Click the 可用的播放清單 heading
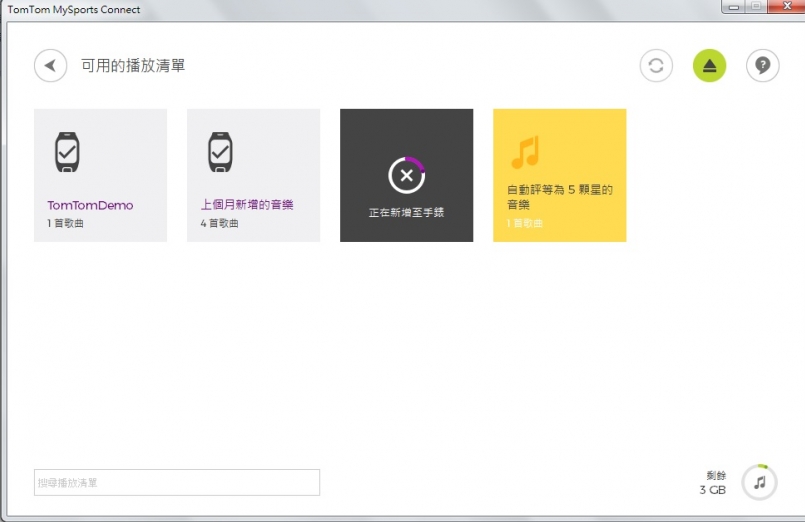Image resolution: width=805 pixels, height=522 pixels. click(x=133, y=66)
